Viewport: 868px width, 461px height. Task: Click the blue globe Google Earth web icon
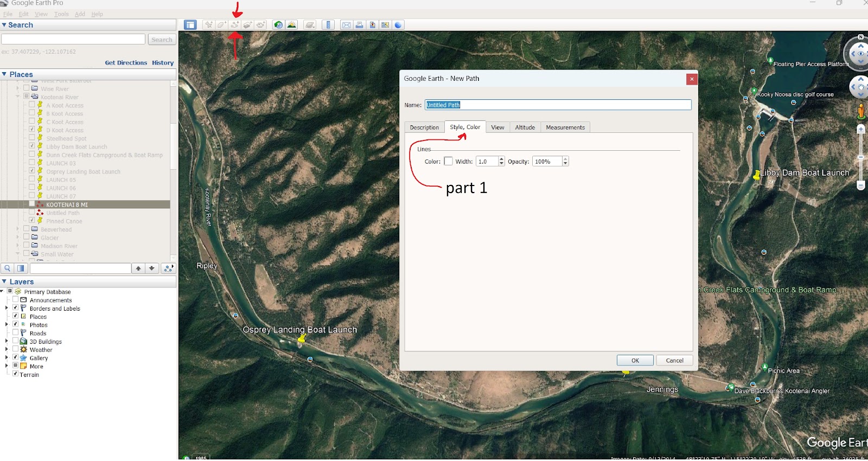[x=398, y=25]
